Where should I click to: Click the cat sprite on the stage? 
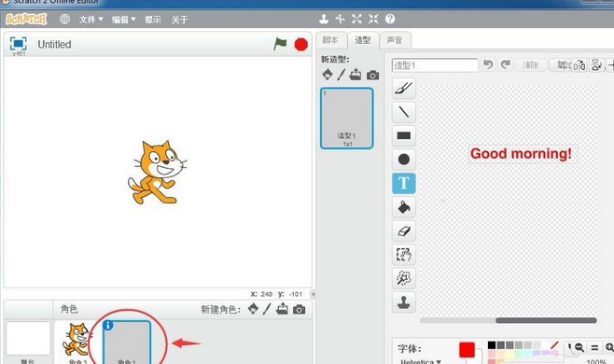157,172
